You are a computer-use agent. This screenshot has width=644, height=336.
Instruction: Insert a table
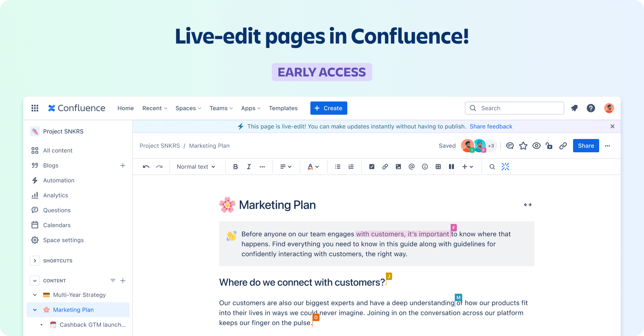tap(438, 167)
